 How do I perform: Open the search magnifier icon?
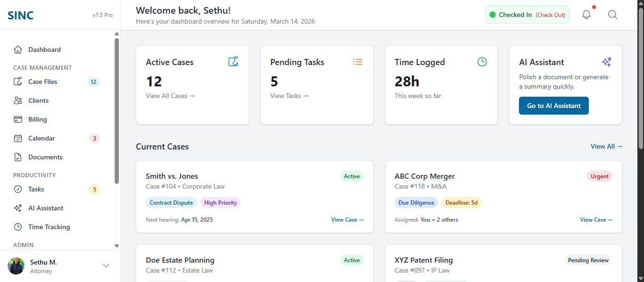coord(612,15)
